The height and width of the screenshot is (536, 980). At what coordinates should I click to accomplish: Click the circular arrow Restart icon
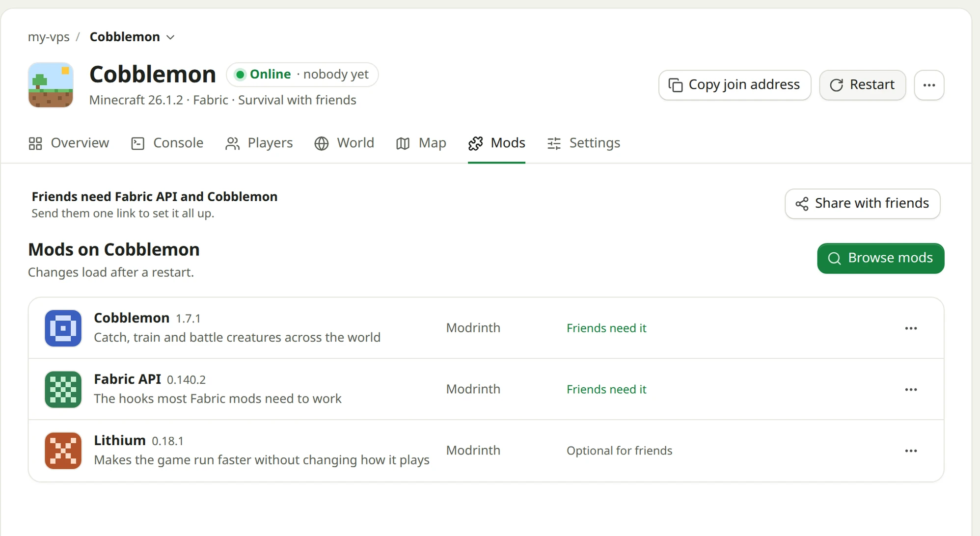click(836, 85)
